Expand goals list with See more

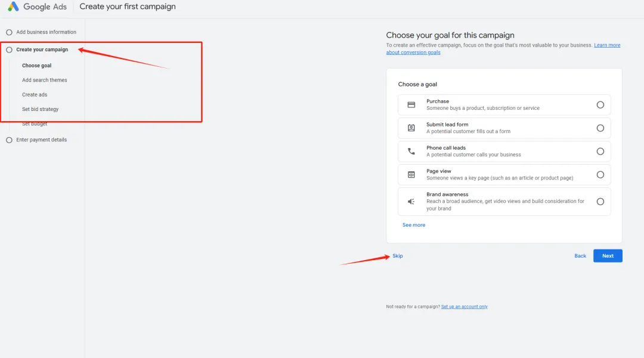(x=414, y=225)
